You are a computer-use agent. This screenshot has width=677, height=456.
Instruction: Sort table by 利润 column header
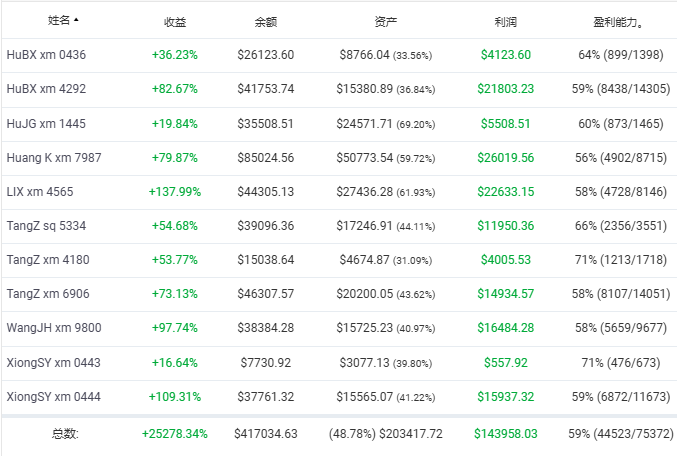[x=506, y=22]
